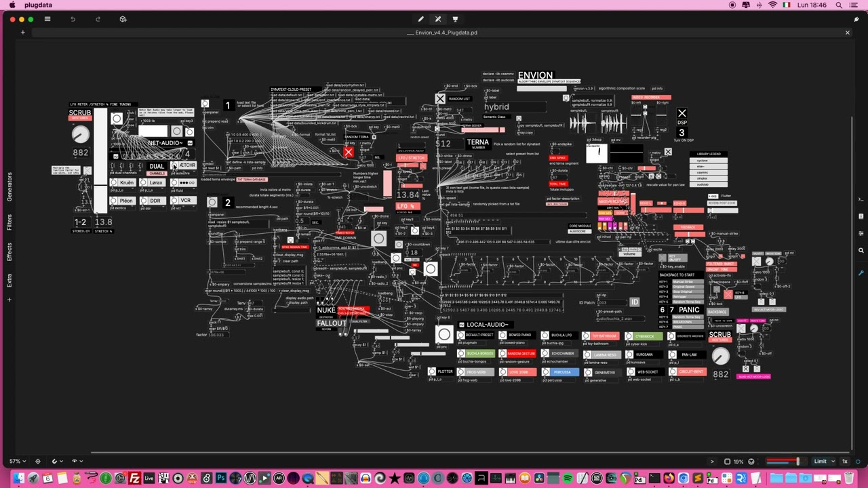Image resolution: width=868 pixels, height=488 pixels.
Task: Switch to run mode icon in toolbar
Action: (438, 19)
